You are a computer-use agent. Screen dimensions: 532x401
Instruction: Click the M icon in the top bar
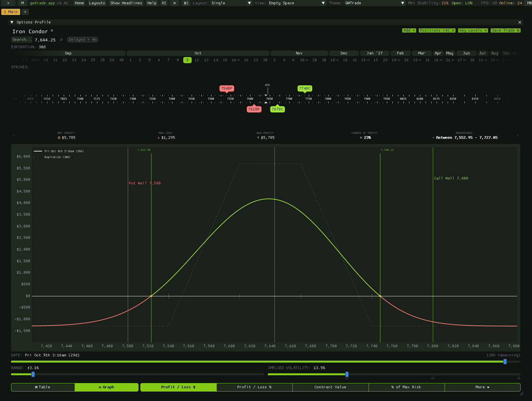22,3
